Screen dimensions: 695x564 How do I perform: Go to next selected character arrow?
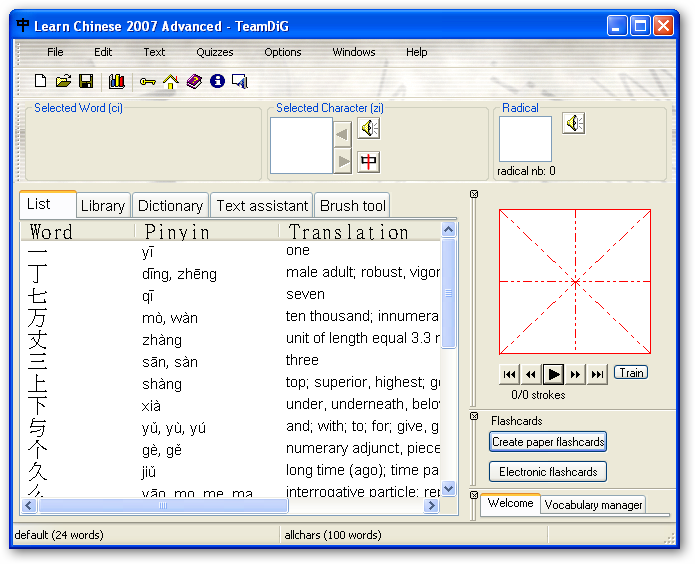(x=342, y=161)
